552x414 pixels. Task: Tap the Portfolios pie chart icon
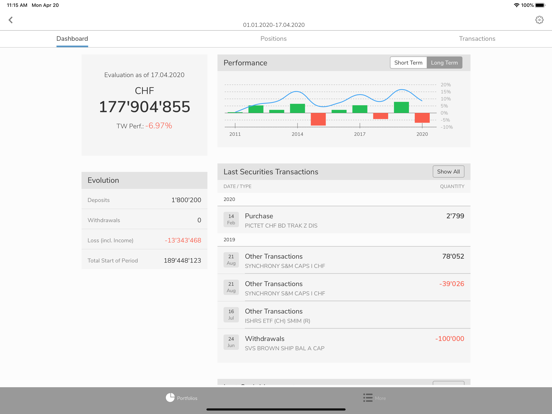[170, 398]
